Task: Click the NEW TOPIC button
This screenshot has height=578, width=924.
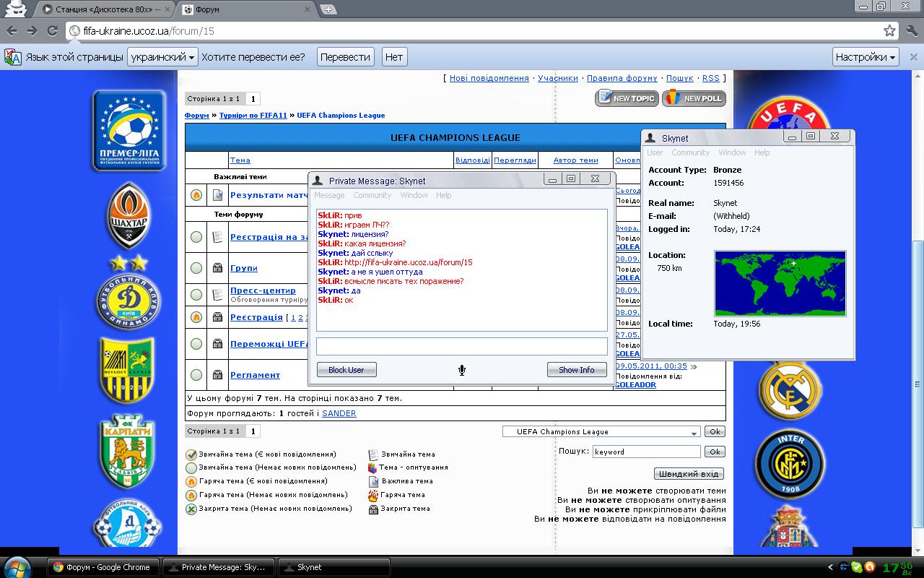Action: tap(627, 98)
